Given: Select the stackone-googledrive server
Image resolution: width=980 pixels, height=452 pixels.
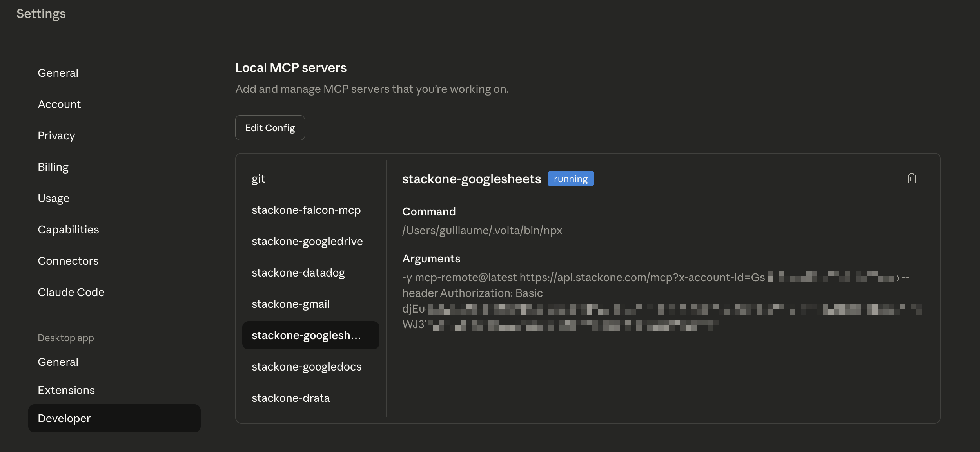Looking at the screenshot, I should coord(307,241).
